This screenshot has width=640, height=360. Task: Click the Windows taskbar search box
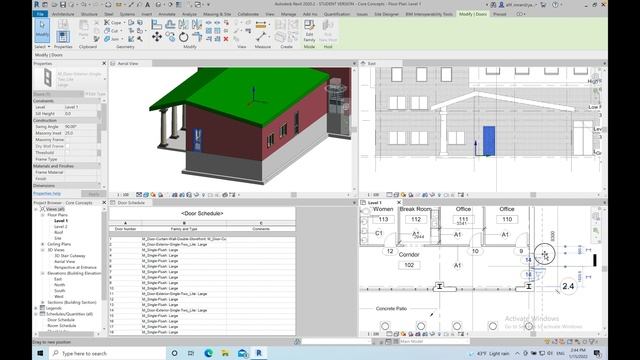(107, 353)
